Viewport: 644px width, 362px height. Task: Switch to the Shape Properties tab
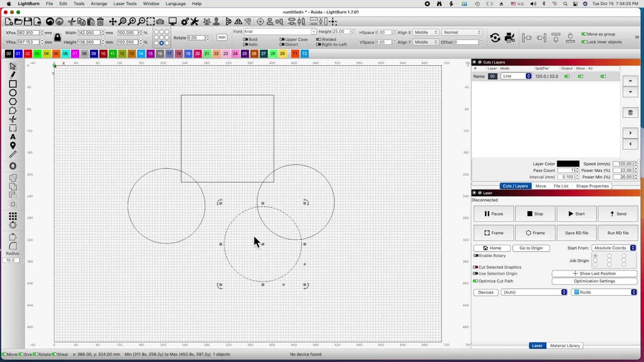(x=592, y=186)
